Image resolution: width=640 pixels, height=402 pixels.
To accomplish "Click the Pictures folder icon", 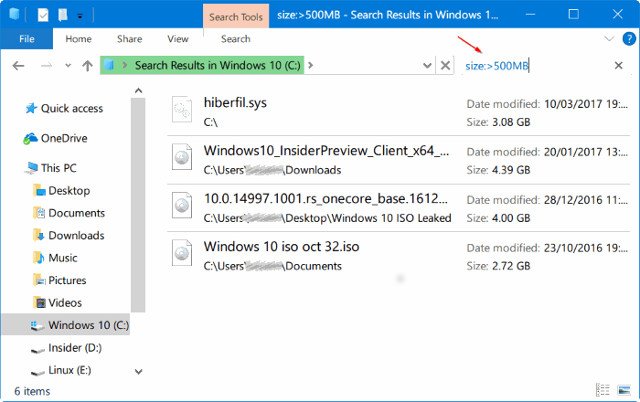I will (x=39, y=280).
